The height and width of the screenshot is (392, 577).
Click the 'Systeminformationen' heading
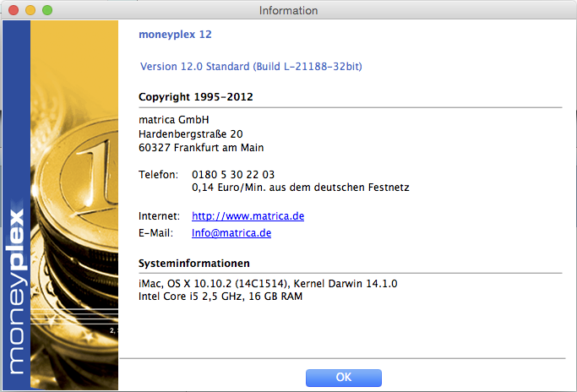coord(194,264)
